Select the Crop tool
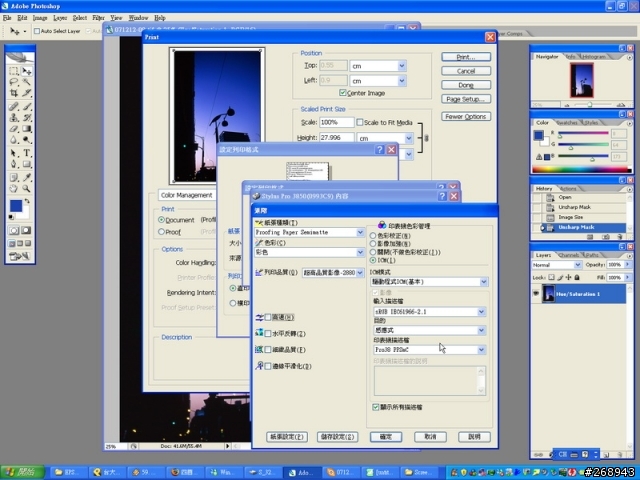This screenshot has width=640, height=480. pyautogui.click(x=13, y=93)
